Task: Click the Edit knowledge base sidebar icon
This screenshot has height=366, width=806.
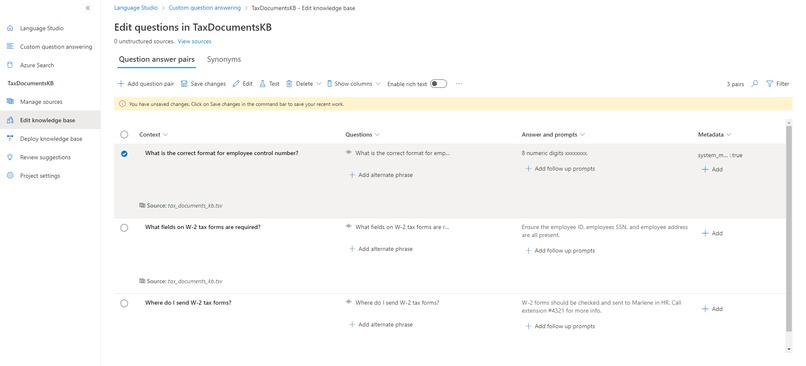Action: click(10, 120)
